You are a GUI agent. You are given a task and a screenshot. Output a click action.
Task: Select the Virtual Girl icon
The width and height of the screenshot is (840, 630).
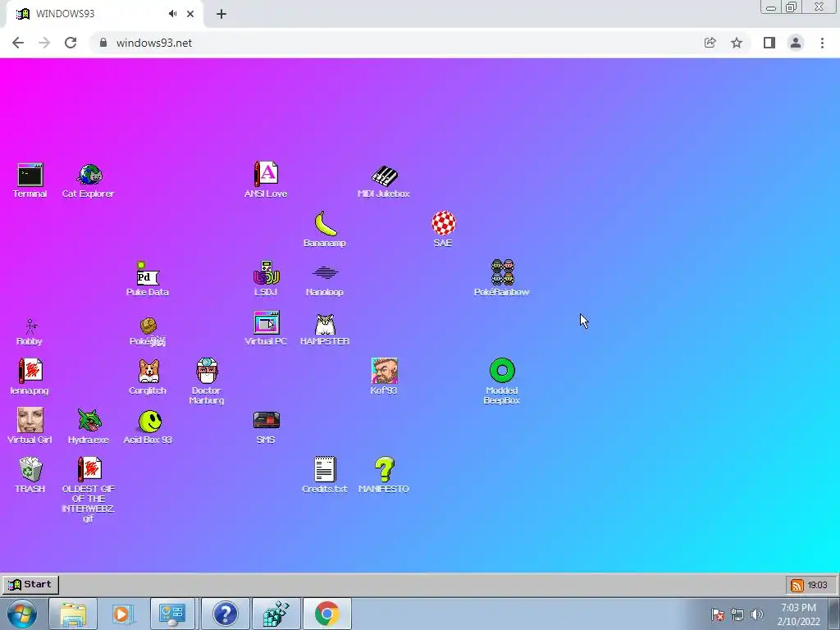(x=30, y=426)
